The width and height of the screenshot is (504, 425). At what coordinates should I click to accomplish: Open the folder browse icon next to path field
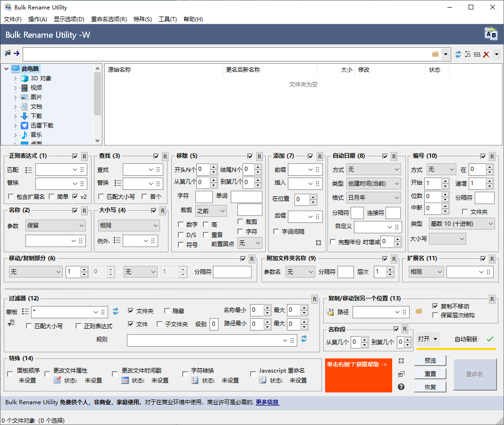[435, 54]
